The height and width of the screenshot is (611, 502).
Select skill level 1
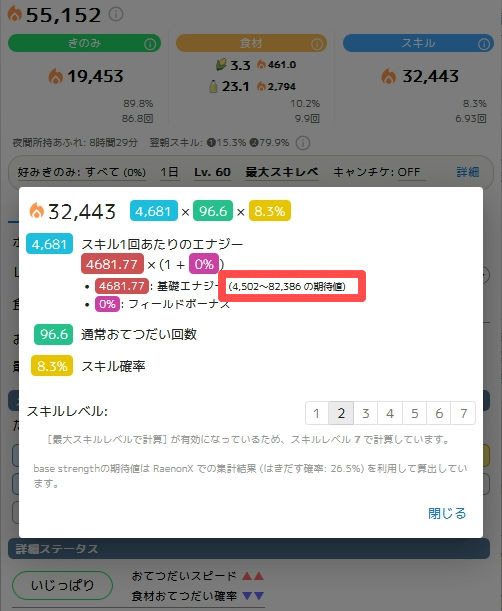(317, 413)
